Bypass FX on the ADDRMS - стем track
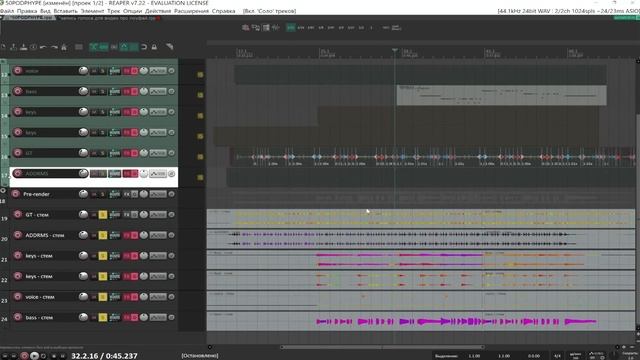640x360 pixels. click(x=134, y=236)
